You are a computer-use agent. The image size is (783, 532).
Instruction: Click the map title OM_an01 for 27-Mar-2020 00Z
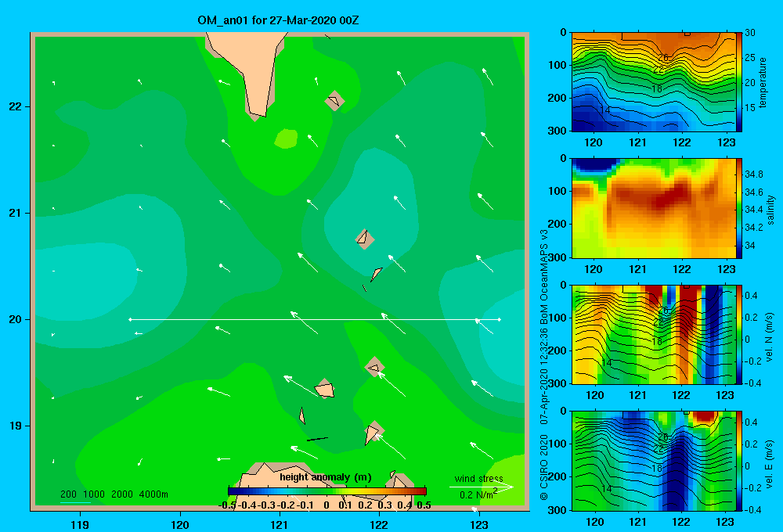pyautogui.click(x=278, y=20)
